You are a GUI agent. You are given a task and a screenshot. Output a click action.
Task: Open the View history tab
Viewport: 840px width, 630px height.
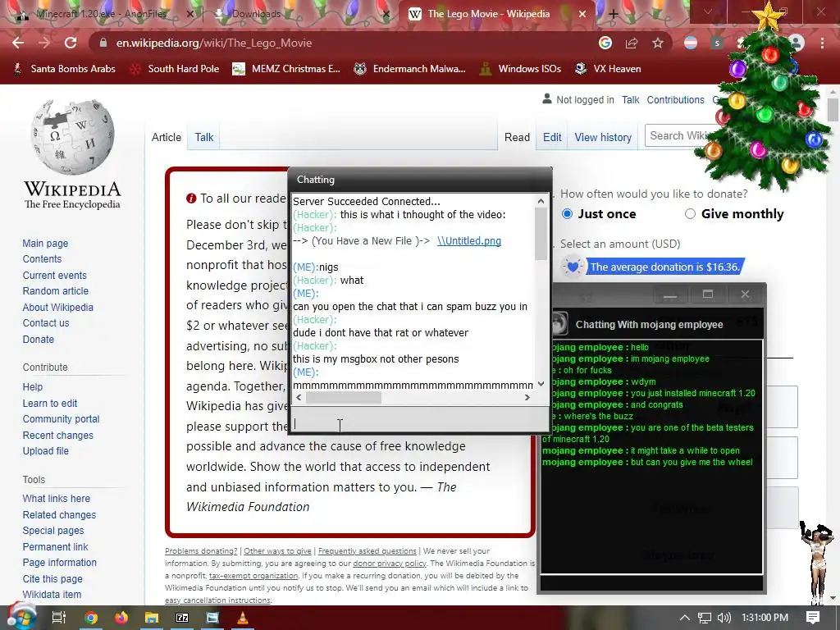point(603,137)
